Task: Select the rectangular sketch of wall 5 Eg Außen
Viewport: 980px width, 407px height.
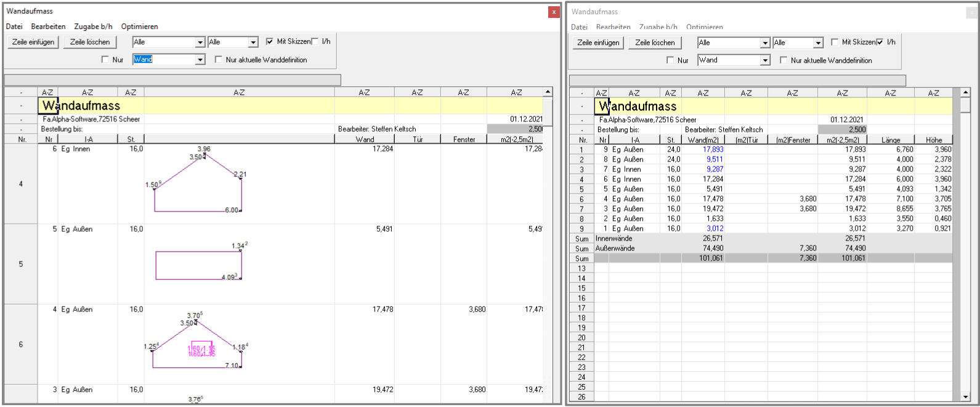Action: [x=200, y=263]
